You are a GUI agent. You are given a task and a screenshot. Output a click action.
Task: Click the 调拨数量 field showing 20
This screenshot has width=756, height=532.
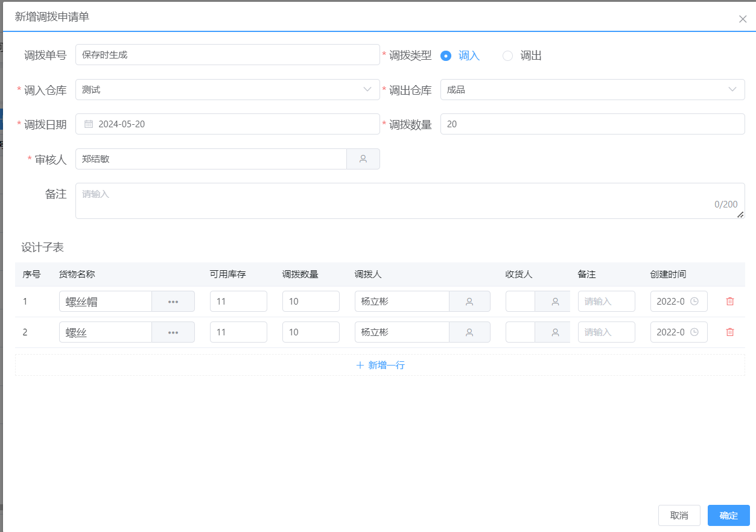pos(592,124)
